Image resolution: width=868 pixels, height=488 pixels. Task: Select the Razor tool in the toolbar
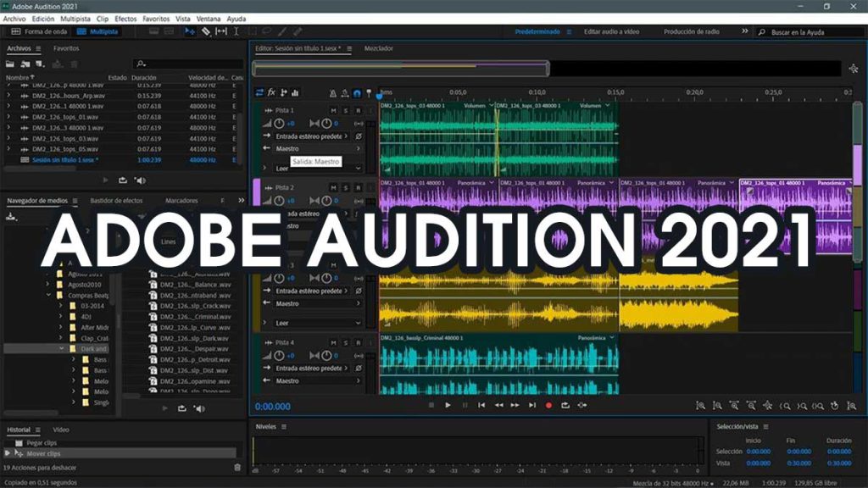206,31
